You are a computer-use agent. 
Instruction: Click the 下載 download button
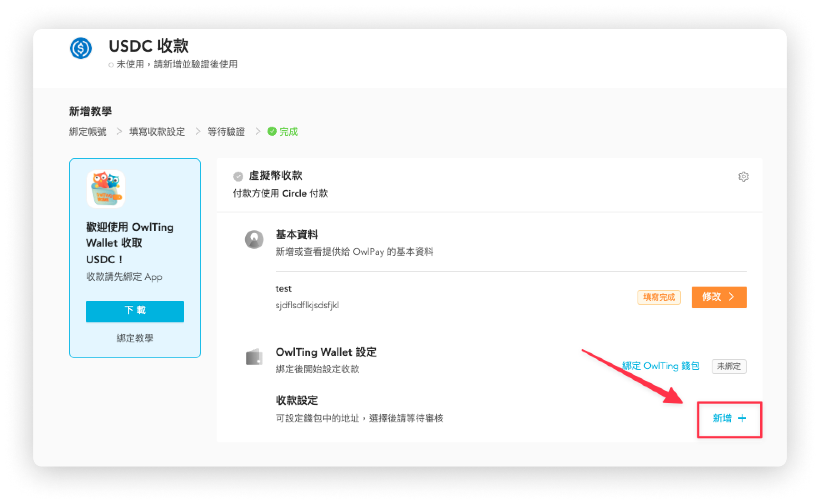[135, 311]
